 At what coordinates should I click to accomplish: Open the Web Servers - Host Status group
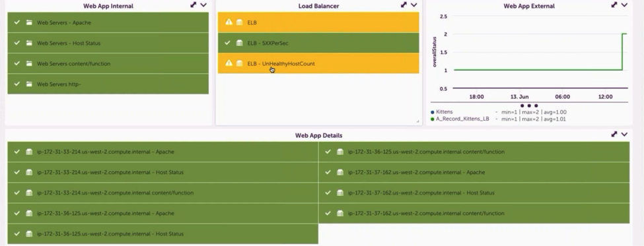tap(108, 43)
